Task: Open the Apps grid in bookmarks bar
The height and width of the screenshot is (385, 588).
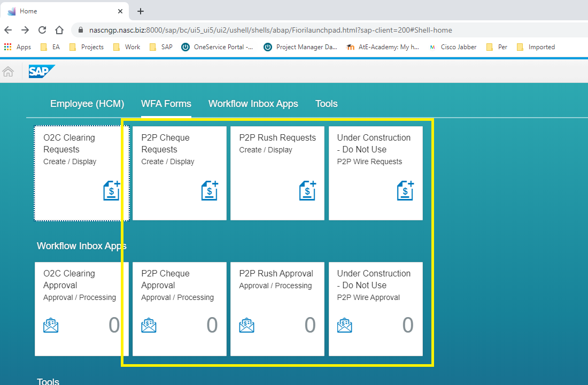Action: [x=18, y=47]
